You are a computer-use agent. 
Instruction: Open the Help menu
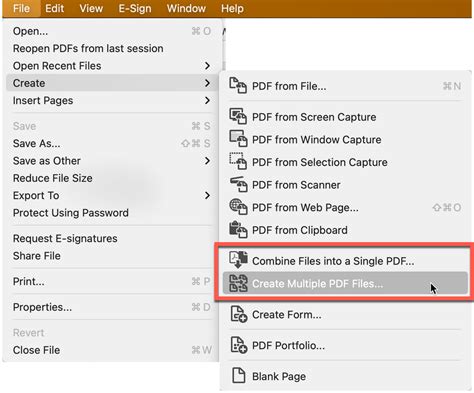click(232, 8)
